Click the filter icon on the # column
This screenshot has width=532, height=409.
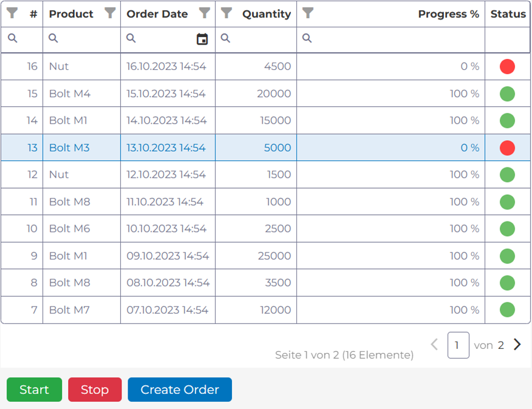[11, 13]
